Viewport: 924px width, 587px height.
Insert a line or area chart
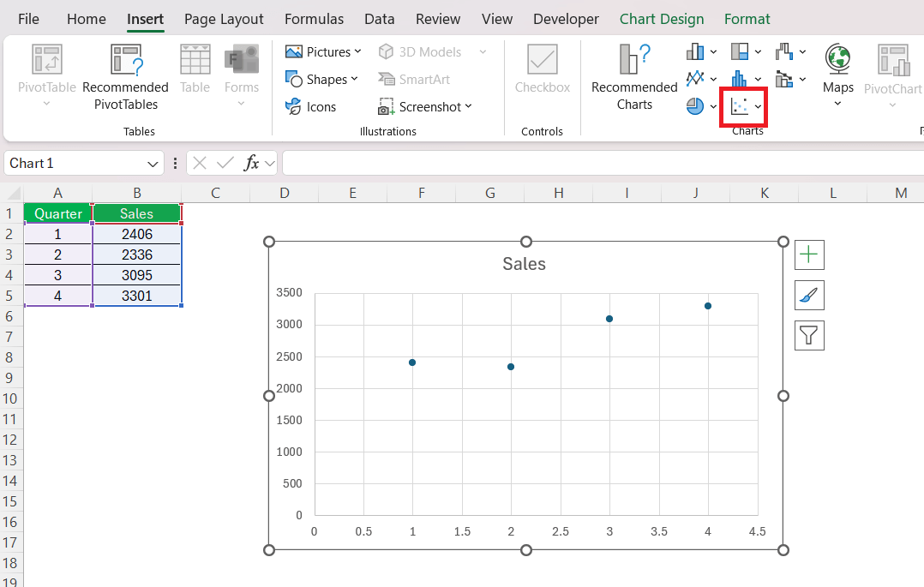695,78
